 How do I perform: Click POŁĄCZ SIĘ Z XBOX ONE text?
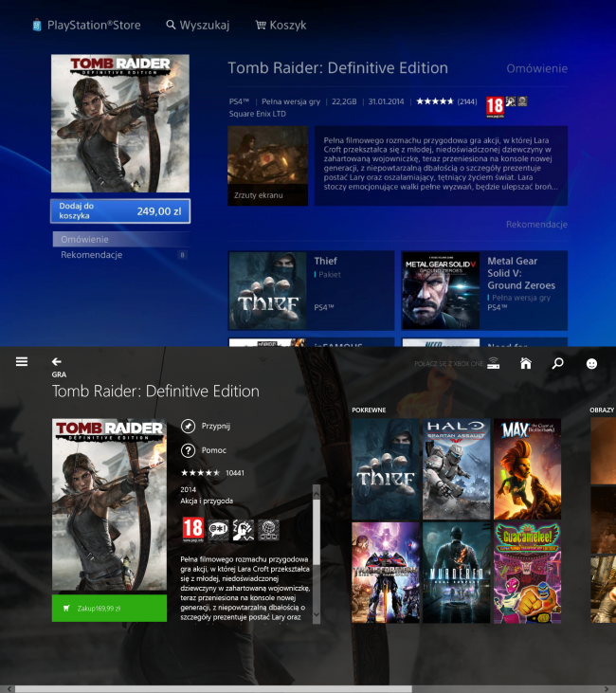(448, 364)
